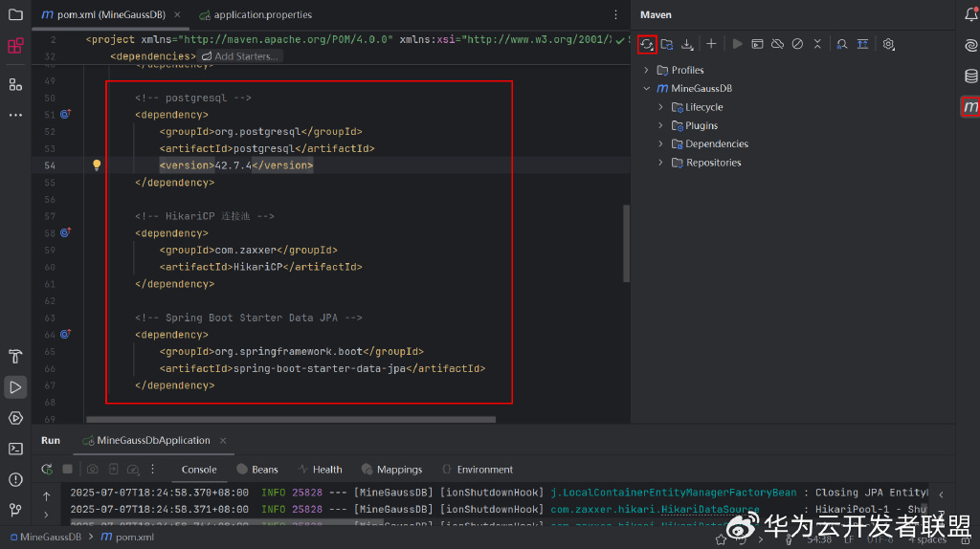
Task: Collapse MineGaussDB Maven project node
Action: tap(646, 88)
